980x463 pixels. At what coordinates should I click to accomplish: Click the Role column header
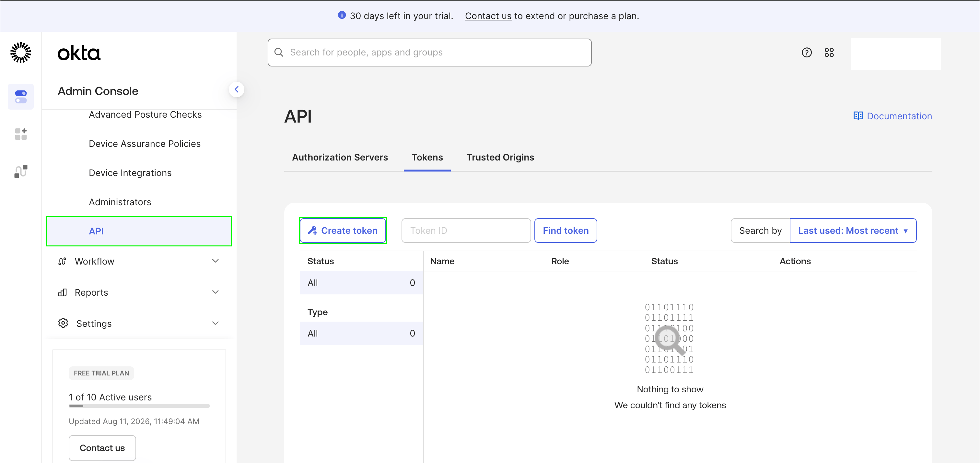coord(560,261)
